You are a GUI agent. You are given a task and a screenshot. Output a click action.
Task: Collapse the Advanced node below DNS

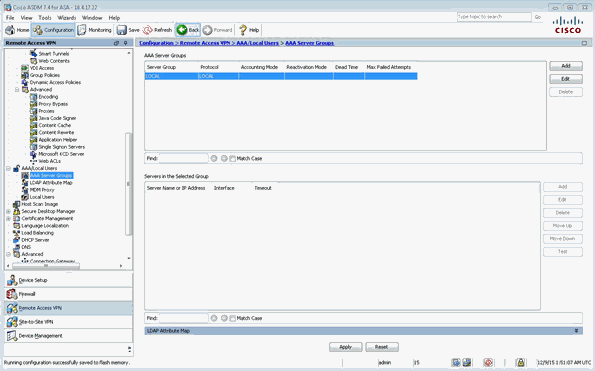[x=8, y=254]
